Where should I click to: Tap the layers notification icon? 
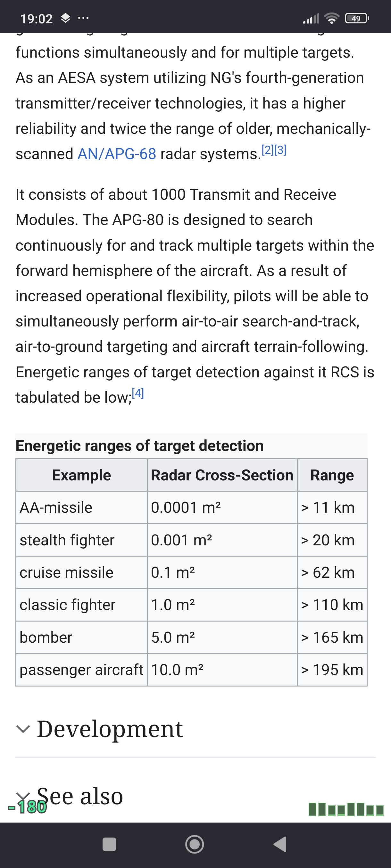point(65,18)
